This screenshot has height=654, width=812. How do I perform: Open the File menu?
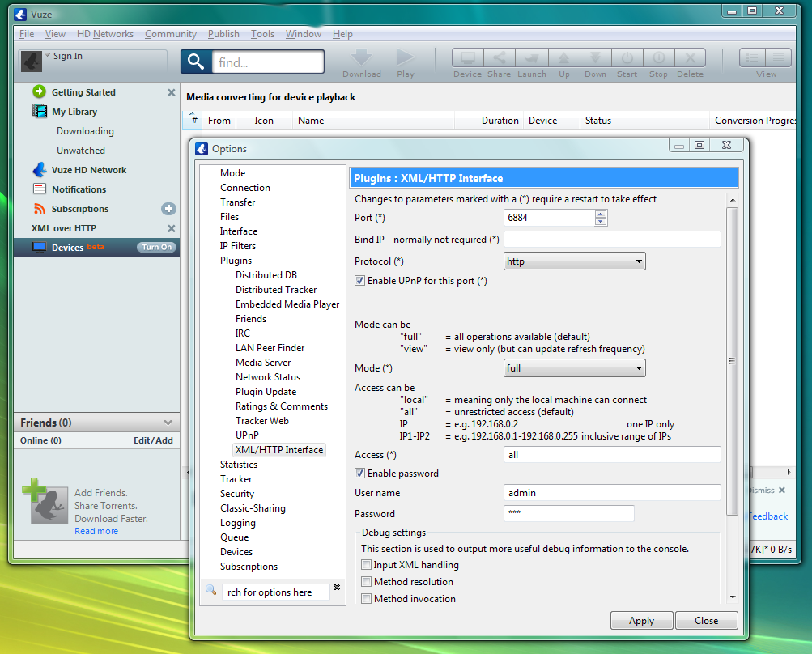[x=27, y=34]
